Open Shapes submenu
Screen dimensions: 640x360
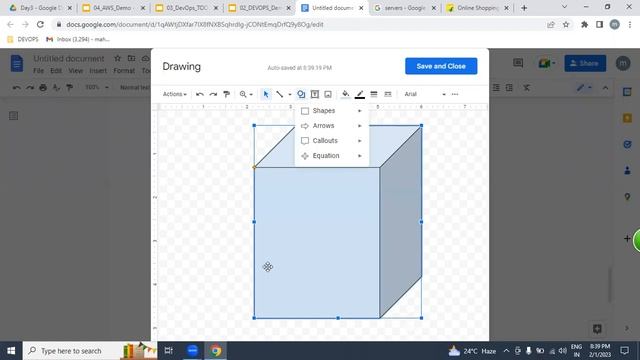click(331, 111)
